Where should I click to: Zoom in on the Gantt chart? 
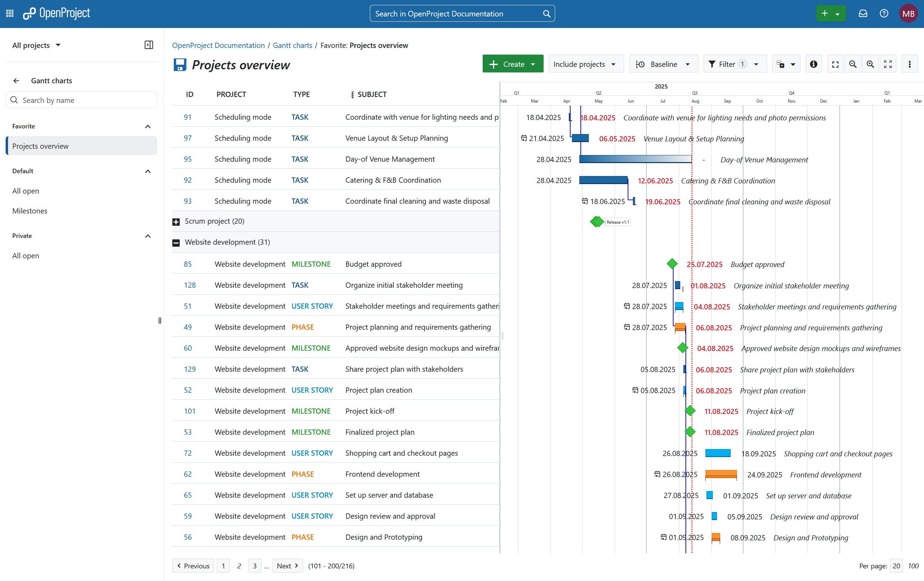tap(870, 63)
